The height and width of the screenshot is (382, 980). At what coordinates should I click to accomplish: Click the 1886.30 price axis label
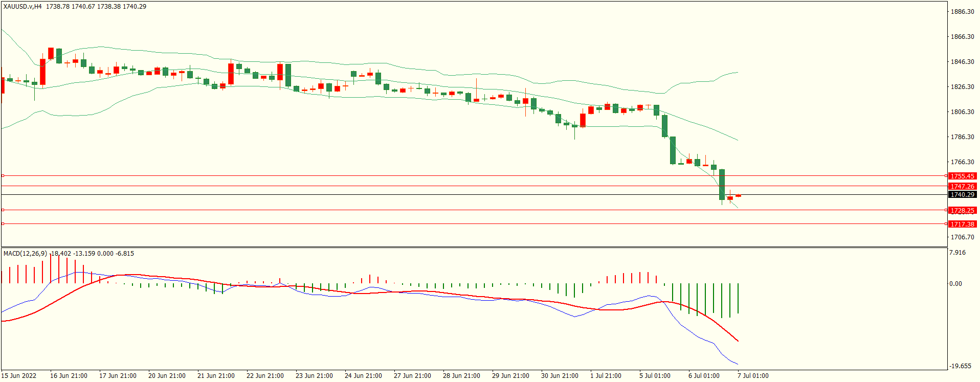pyautogui.click(x=962, y=12)
